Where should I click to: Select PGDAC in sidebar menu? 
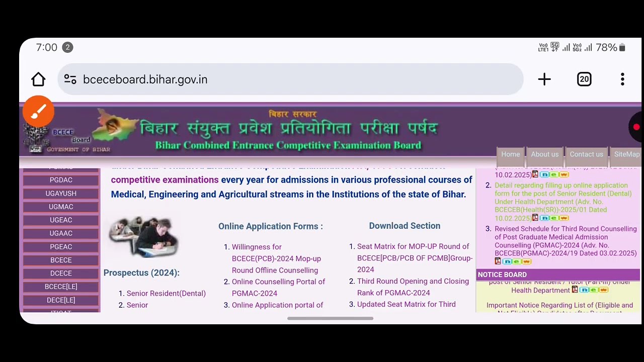[61, 180]
